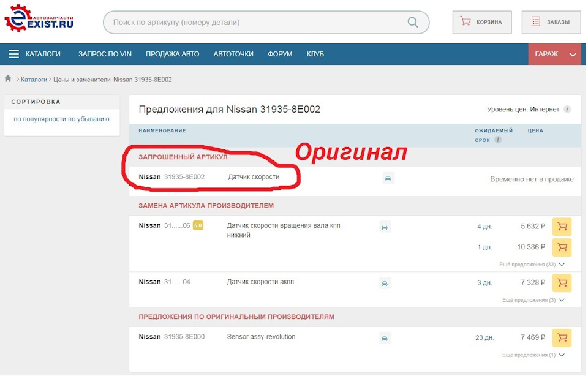588x376 pixels.
Task: Open Nissan 31......06 part link
Action: [x=165, y=225]
